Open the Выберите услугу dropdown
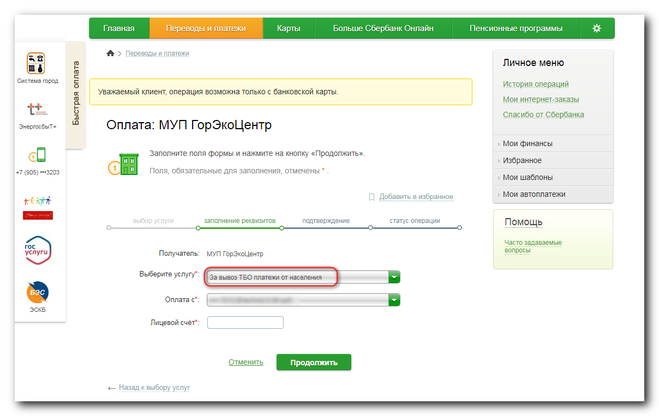The height and width of the screenshot is (416, 659). click(395, 276)
